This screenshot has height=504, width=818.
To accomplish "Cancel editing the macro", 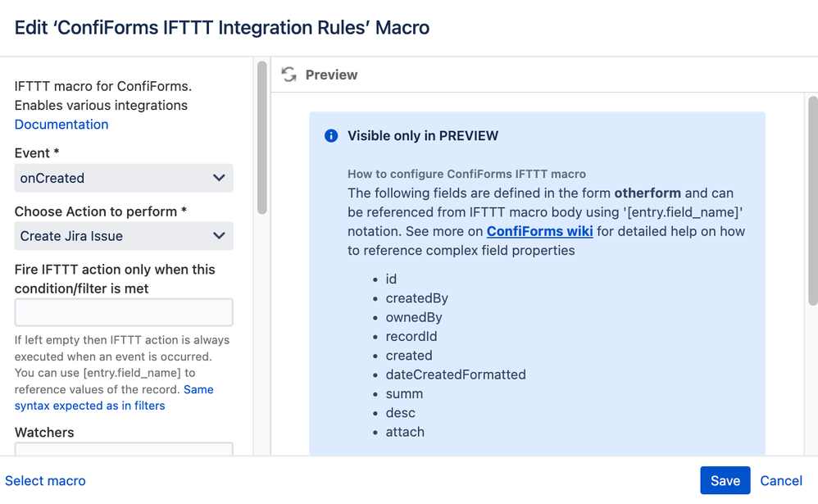I will click(781, 480).
